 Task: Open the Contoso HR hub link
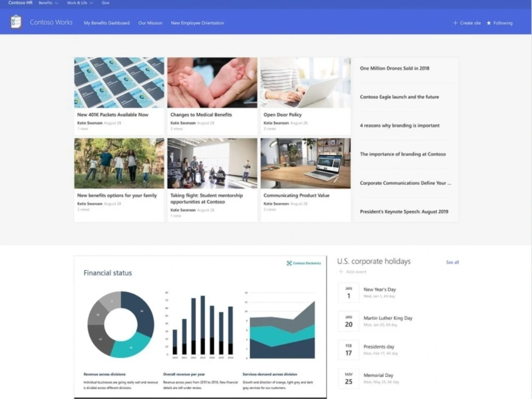tap(20, 3)
